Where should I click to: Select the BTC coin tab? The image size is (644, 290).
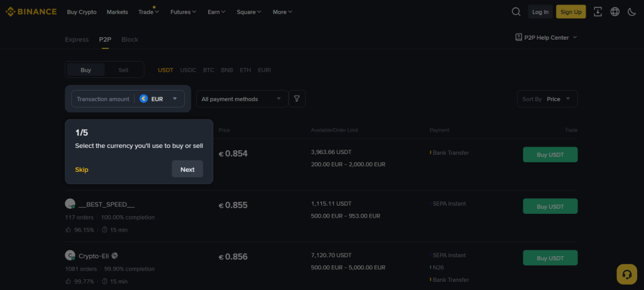click(x=209, y=70)
